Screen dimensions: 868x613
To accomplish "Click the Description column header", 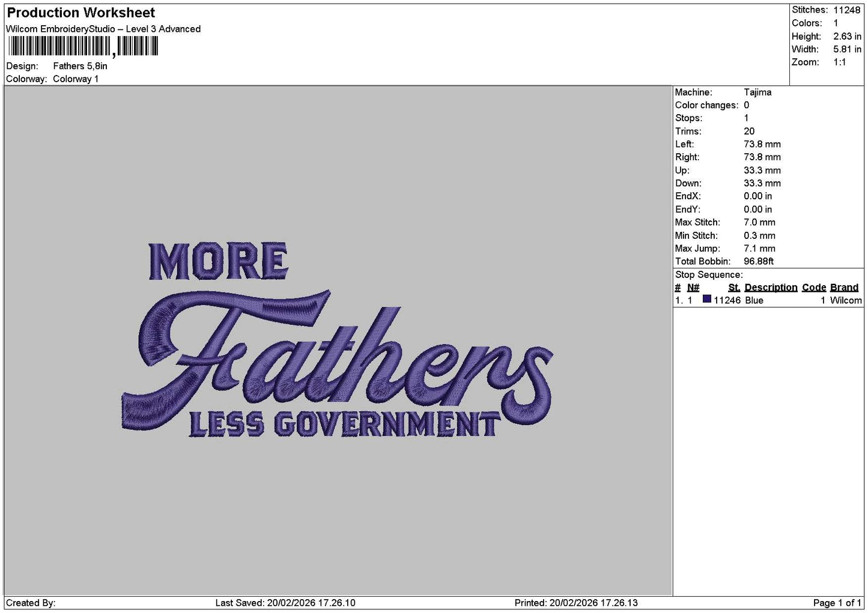I will (771, 288).
